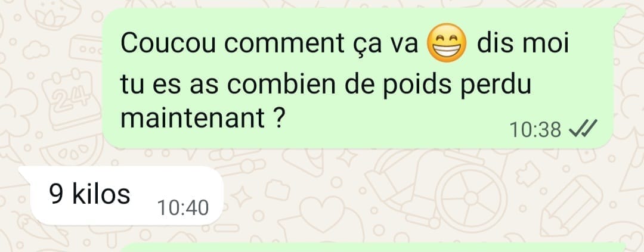Screen dimensions: 644x252
Task: Tap the partially visible green bubble at the bottom
Action: pos(371,247)
